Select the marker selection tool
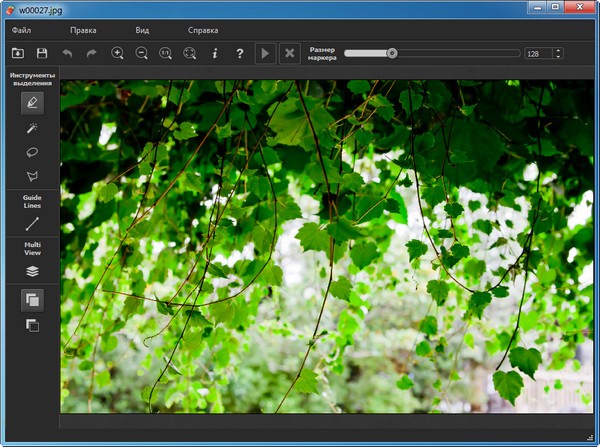 pos(32,102)
